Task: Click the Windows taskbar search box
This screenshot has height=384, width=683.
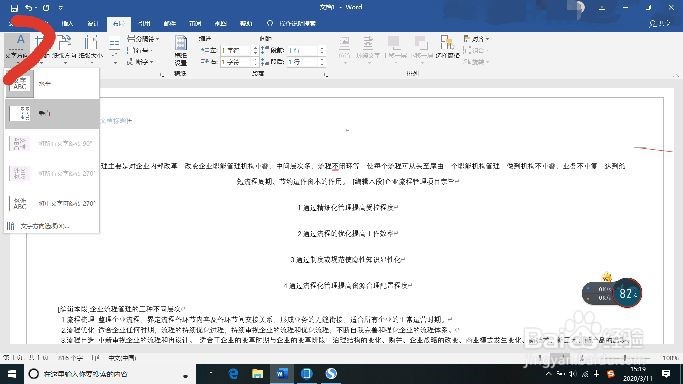Action: tap(109, 374)
